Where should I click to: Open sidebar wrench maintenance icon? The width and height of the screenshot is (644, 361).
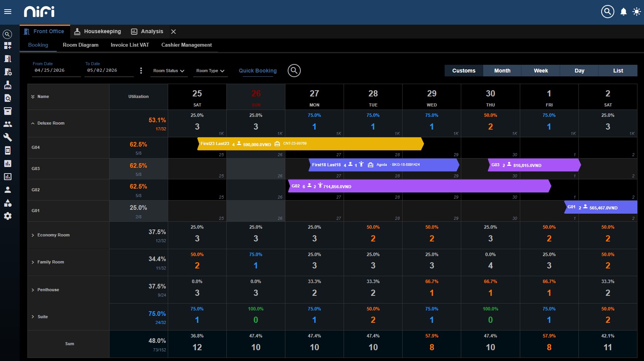click(8, 137)
